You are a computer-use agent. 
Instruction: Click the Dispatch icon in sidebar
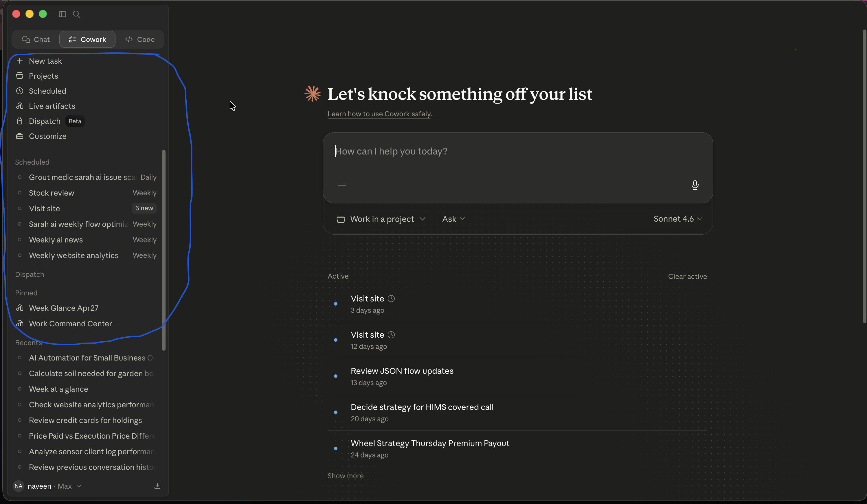pos(20,121)
